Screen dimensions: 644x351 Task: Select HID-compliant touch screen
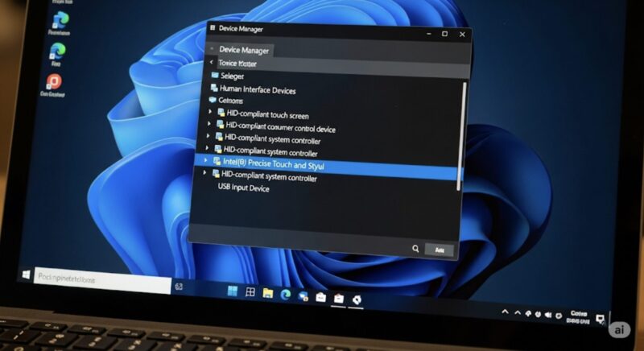(267, 115)
